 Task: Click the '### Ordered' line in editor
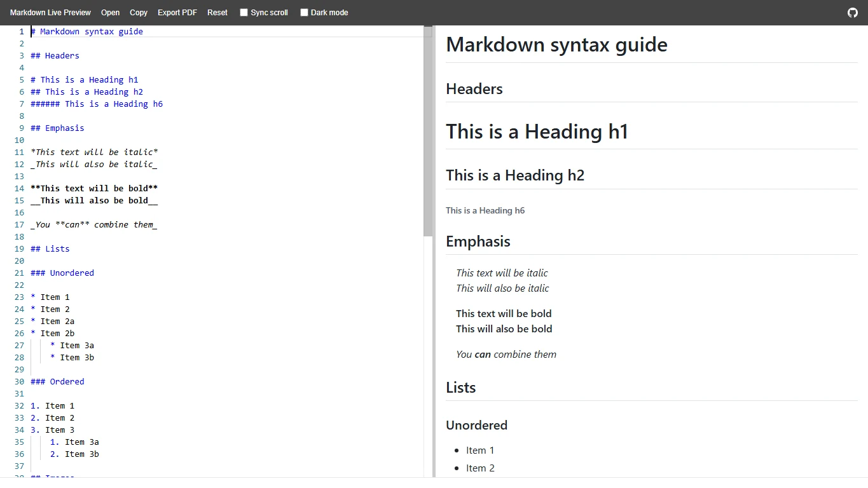point(57,381)
